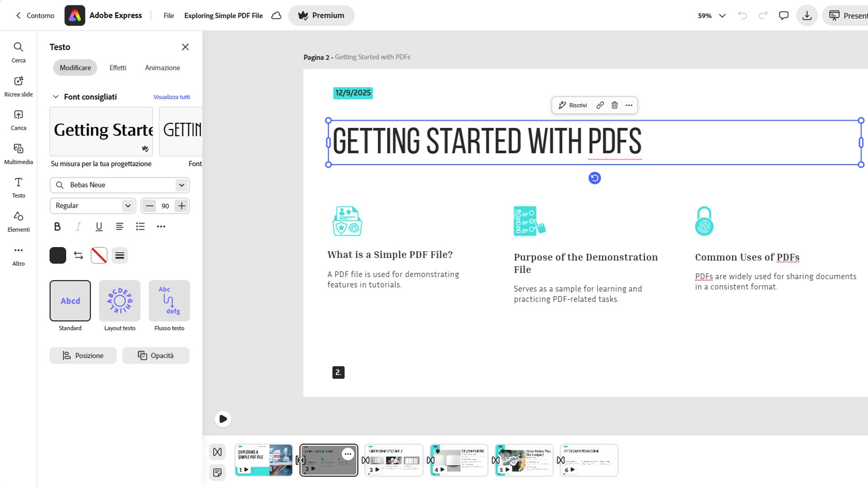Open the Cerca search tool

click(x=18, y=52)
